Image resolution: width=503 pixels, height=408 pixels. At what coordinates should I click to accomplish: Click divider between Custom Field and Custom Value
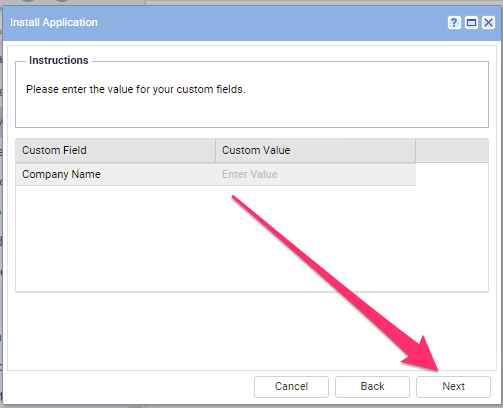[x=216, y=150]
